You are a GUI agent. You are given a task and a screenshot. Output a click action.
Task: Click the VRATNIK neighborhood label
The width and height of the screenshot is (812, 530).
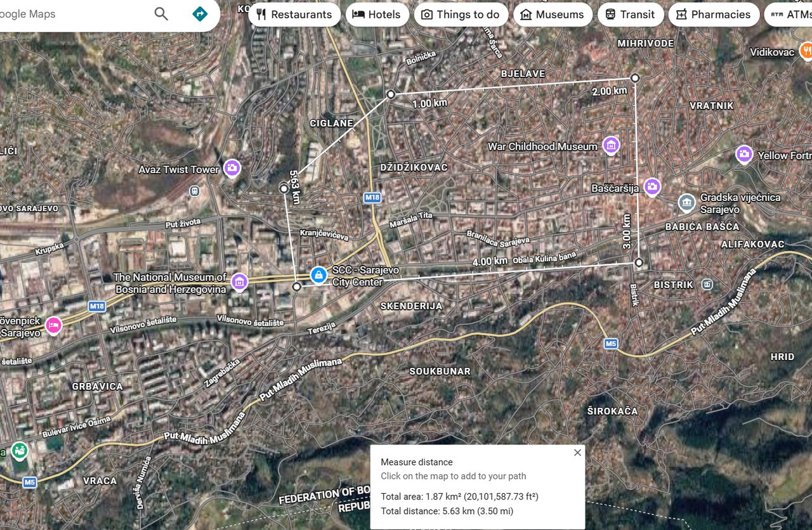711,106
